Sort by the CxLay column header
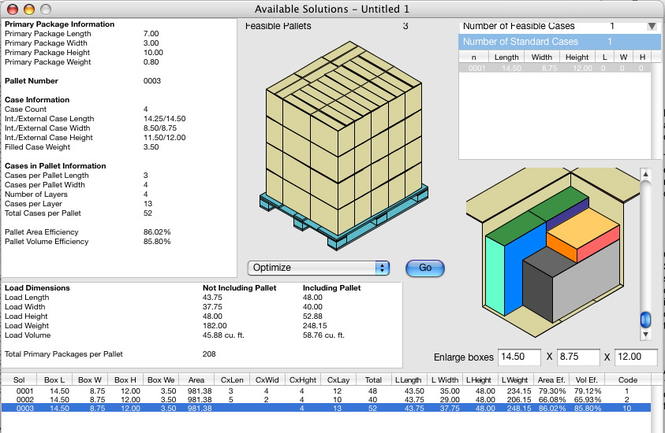Screen dimensions: 665x433 [338, 380]
